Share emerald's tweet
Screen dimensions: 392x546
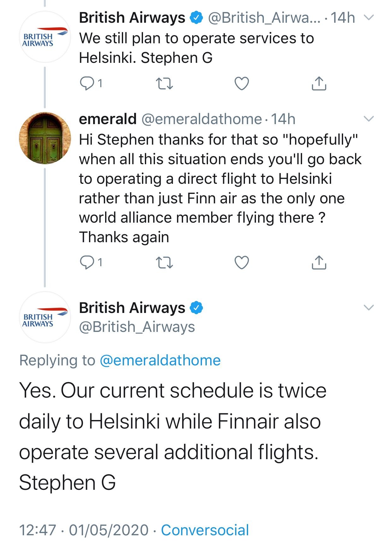tap(319, 262)
